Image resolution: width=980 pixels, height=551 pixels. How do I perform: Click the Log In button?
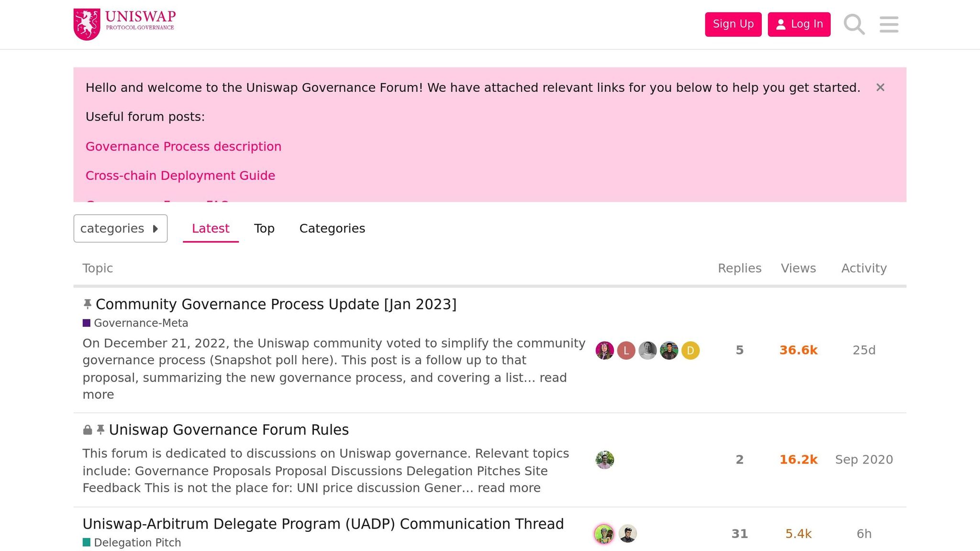pyautogui.click(x=799, y=24)
